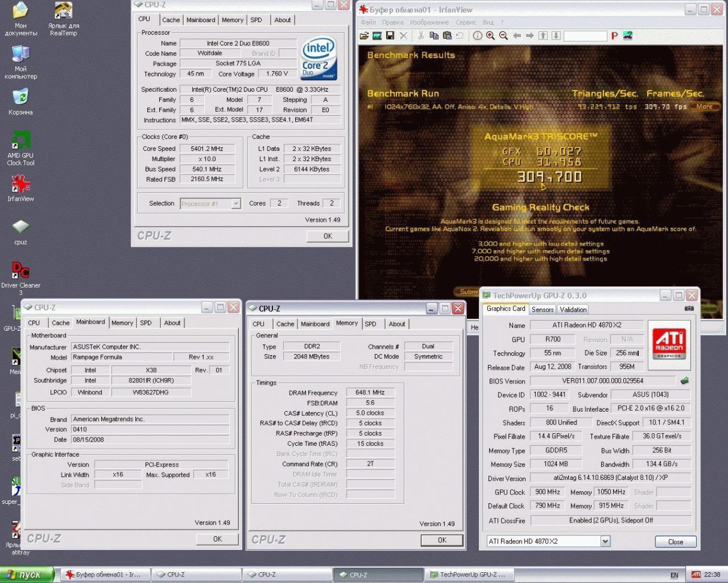The image size is (728, 583).
Task: Go to next image arrow in IrfanView
Action: tap(530, 36)
